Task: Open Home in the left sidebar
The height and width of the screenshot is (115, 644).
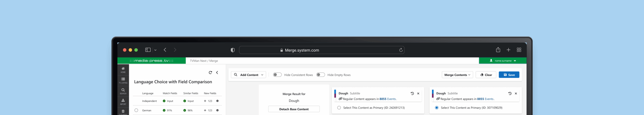Action: (x=123, y=70)
